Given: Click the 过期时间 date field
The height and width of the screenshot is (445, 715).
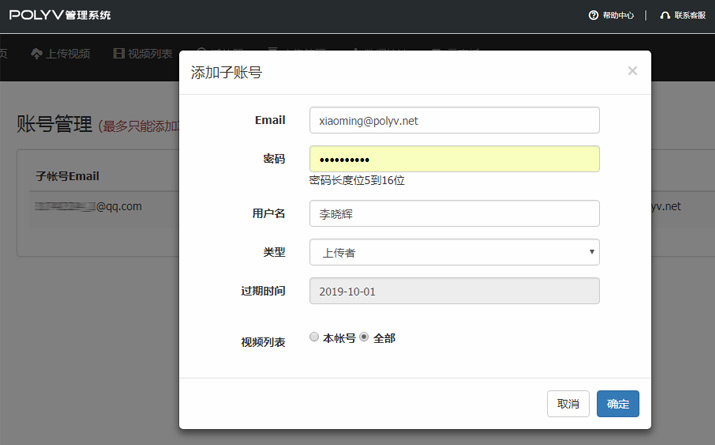Looking at the screenshot, I should [454, 290].
